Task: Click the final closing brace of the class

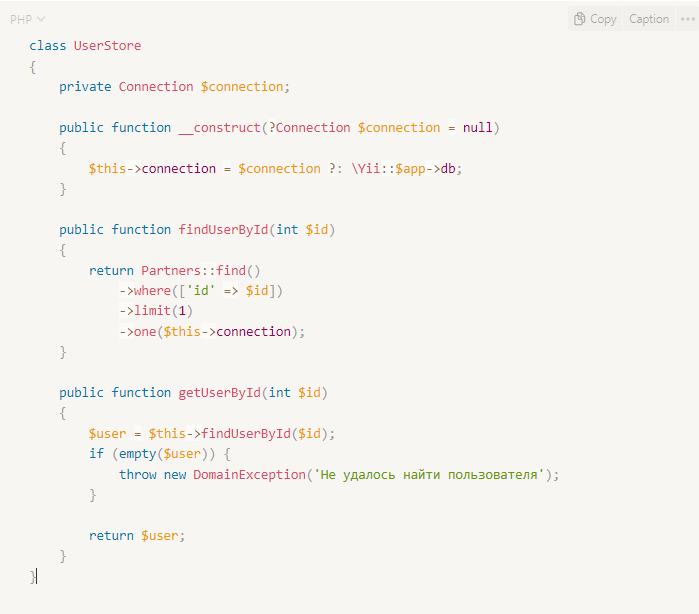Action: (x=33, y=577)
